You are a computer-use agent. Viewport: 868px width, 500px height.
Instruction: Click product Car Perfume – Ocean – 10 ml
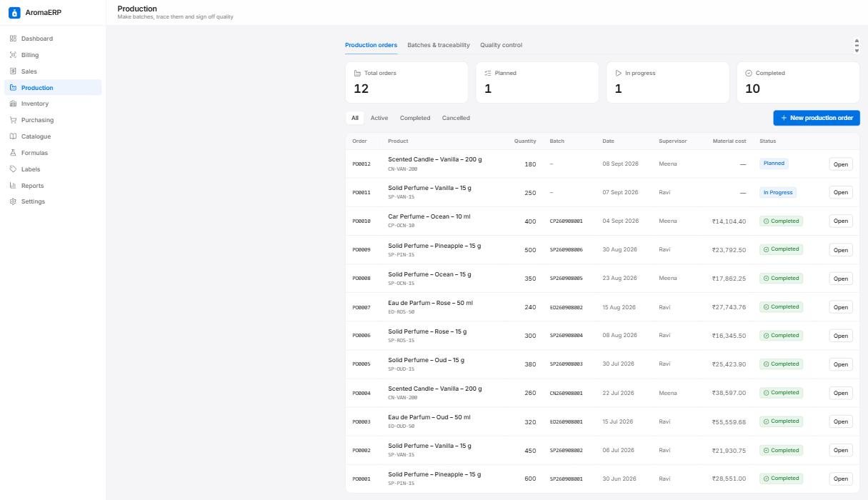[x=429, y=216]
